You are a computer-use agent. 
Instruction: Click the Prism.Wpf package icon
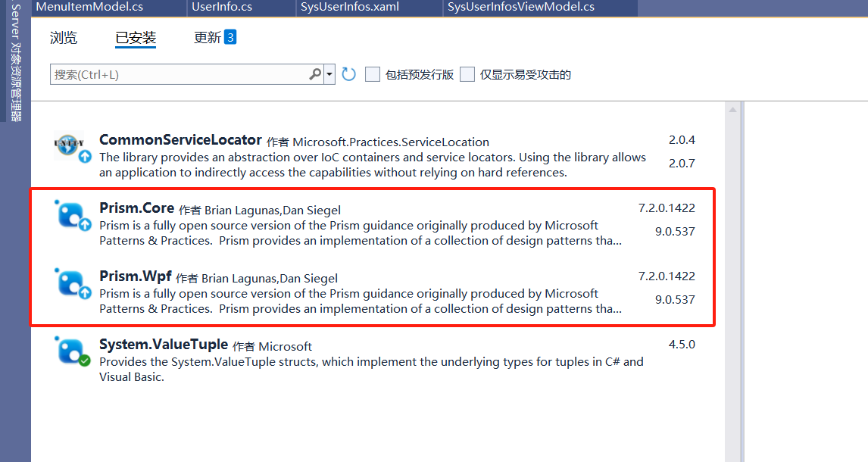(x=73, y=283)
